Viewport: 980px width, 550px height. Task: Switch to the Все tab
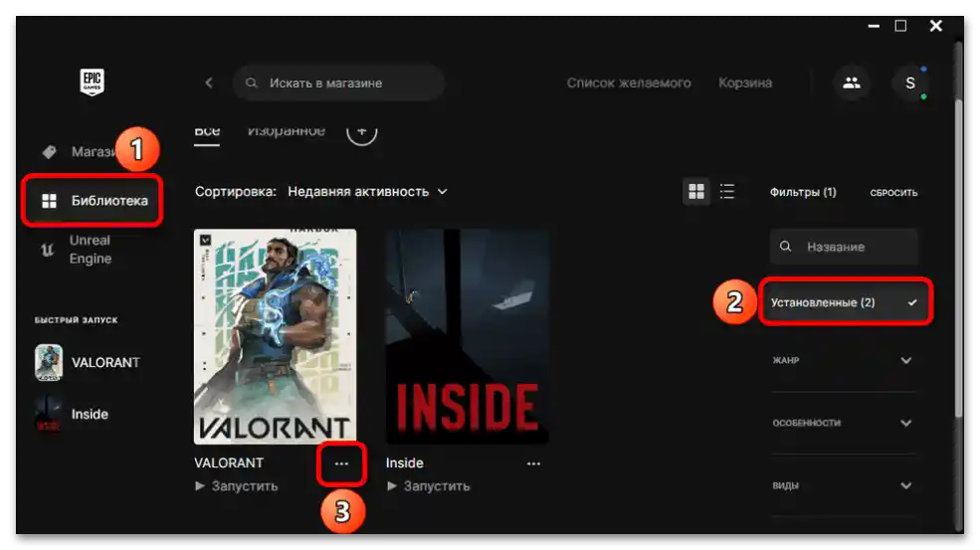(207, 131)
